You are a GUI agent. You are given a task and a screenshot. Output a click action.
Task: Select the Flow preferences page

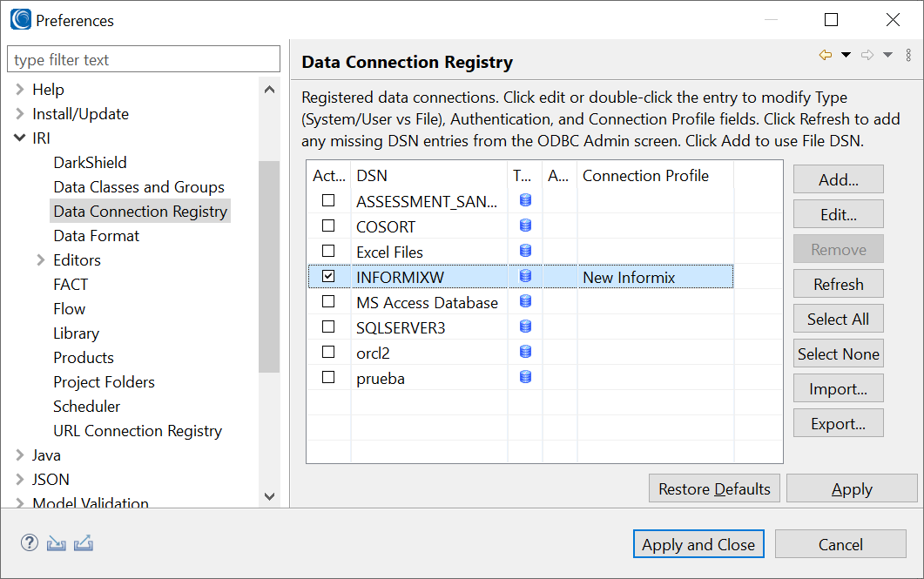click(70, 309)
